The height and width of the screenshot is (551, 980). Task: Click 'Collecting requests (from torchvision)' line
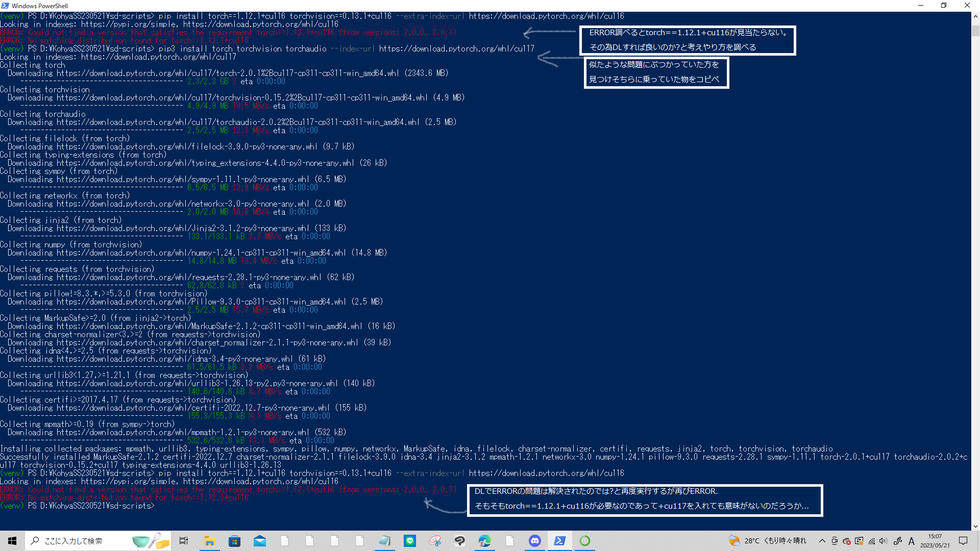coord(78,269)
